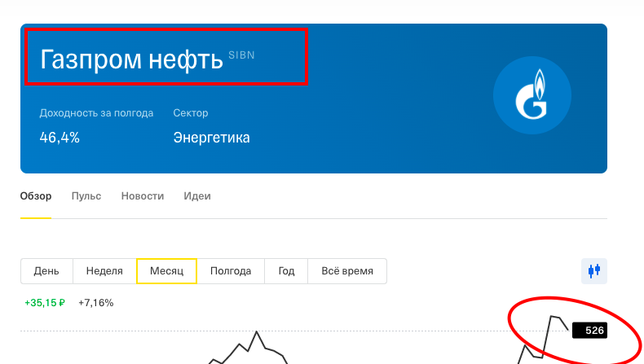Click the Gazprom flame logo
Screen dimensions: 644x364
click(x=532, y=94)
